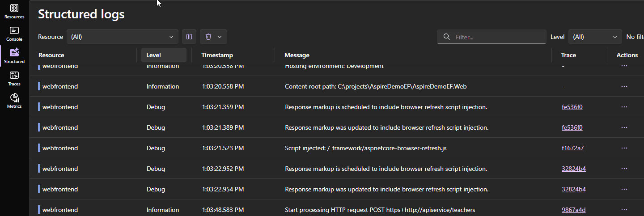Open the Console logs page
Screen dimensions: 644x216
click(x=14, y=31)
